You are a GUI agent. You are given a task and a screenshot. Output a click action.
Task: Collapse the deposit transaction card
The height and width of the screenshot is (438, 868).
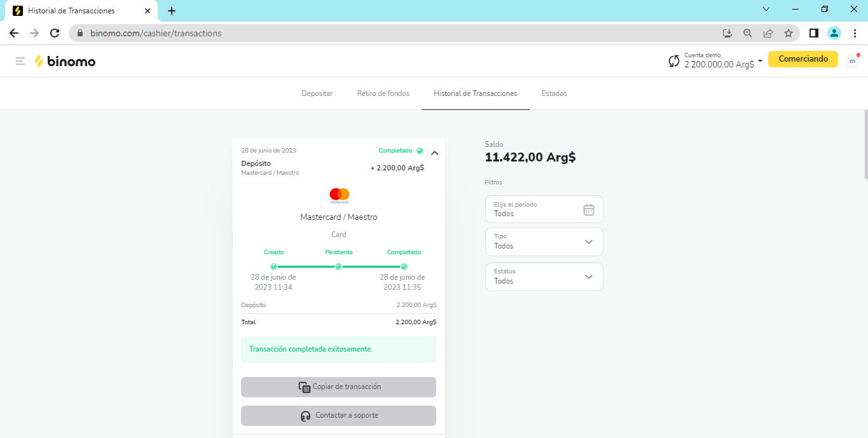pos(435,153)
